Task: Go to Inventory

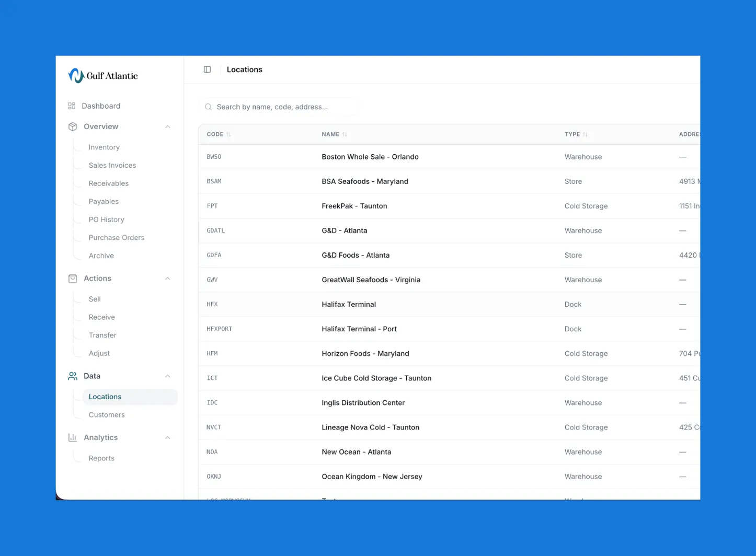Action: [x=104, y=147]
